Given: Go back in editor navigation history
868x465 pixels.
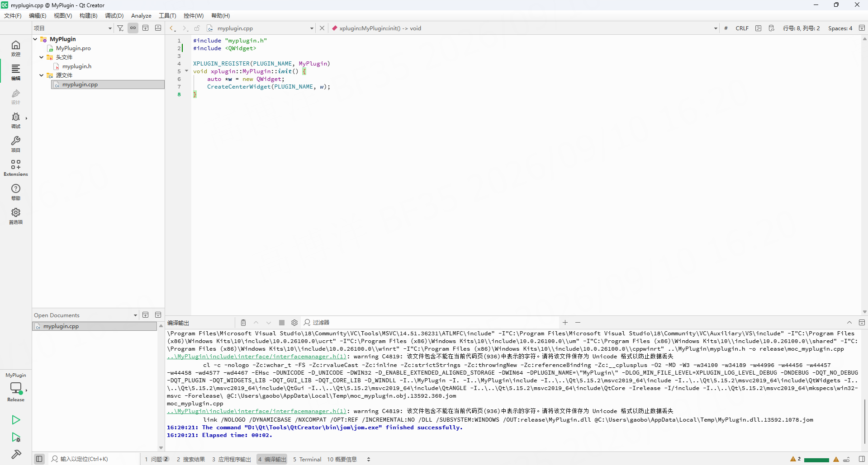Looking at the screenshot, I should point(172,28).
